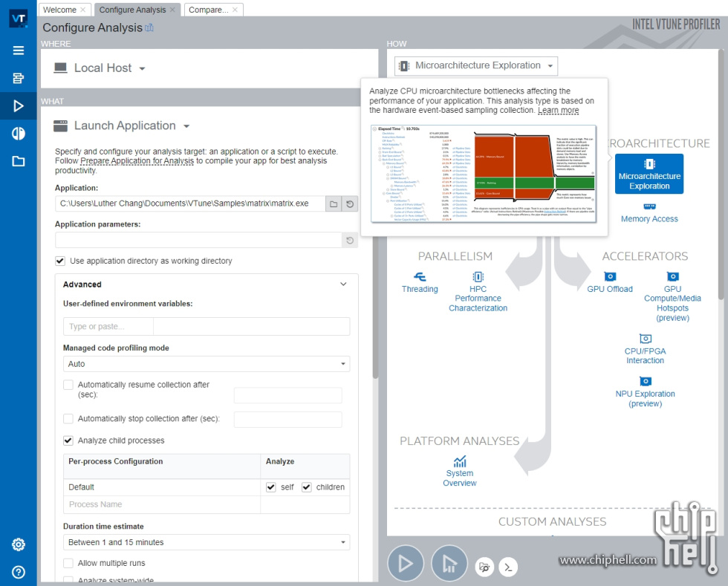Select CPU/FPGA Interaction analysis

645,349
